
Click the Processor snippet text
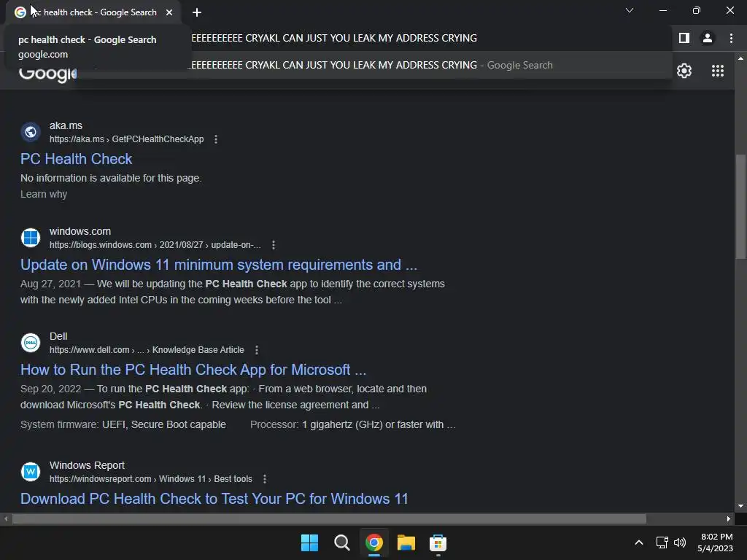click(x=353, y=424)
